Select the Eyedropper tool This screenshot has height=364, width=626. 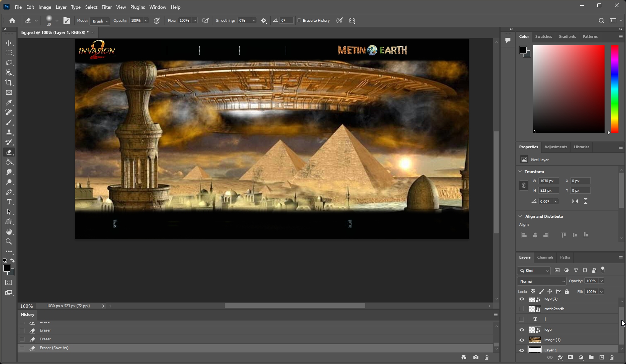[9, 103]
